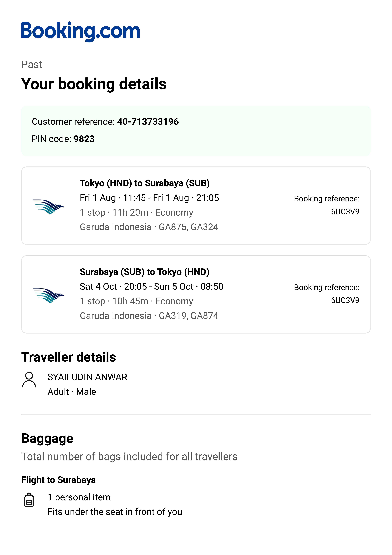Click the personal item backpack icon

[29, 500]
